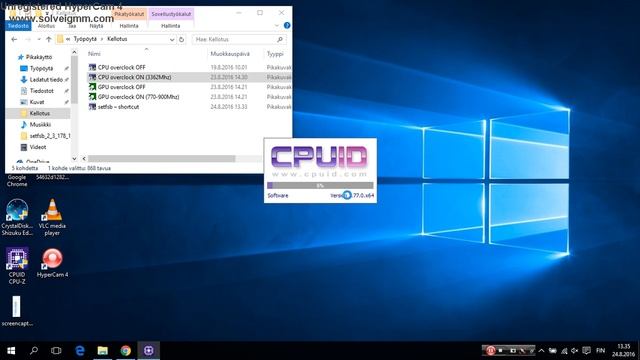Click the search magnifier in Explorer

pyautogui.click(x=280, y=40)
